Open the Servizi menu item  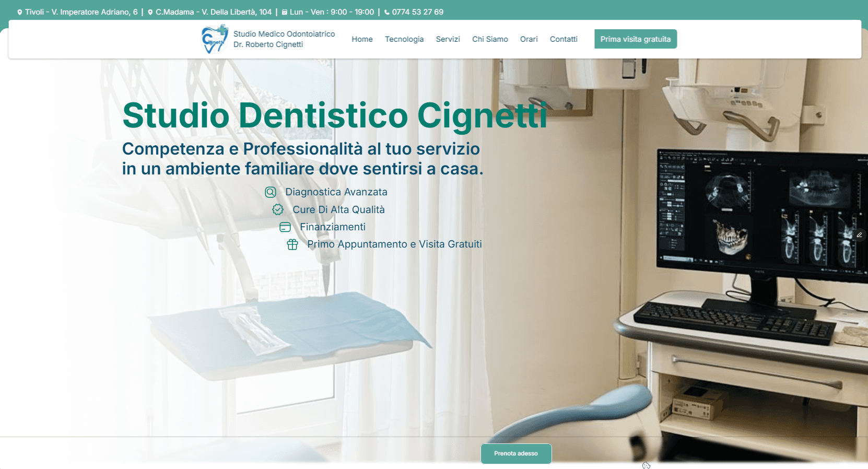448,39
